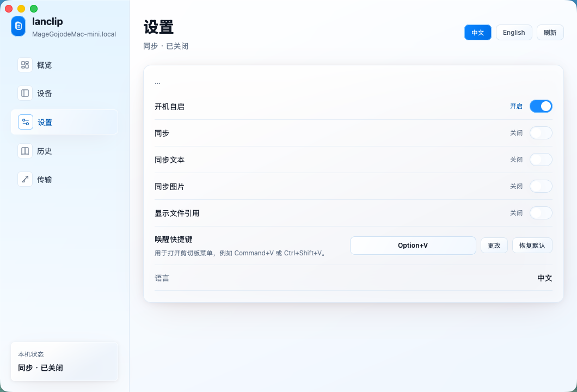Viewport: 577px width, 392px height.
Task: Open the 历史 sidebar label
Action: click(45, 151)
